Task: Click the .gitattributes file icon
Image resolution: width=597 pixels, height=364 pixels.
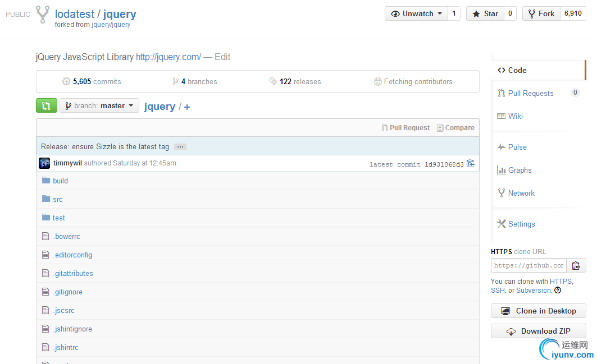Action: (45, 273)
